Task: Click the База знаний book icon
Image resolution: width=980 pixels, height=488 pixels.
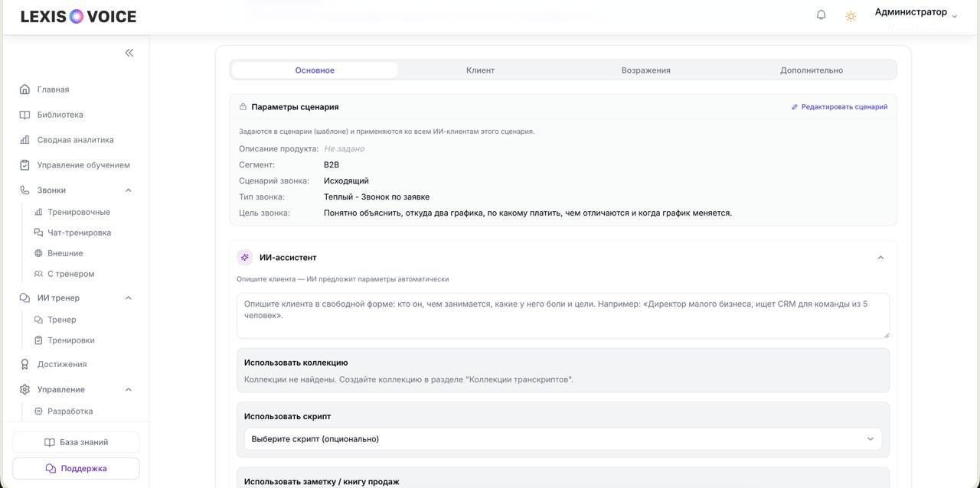Action: coord(50,442)
